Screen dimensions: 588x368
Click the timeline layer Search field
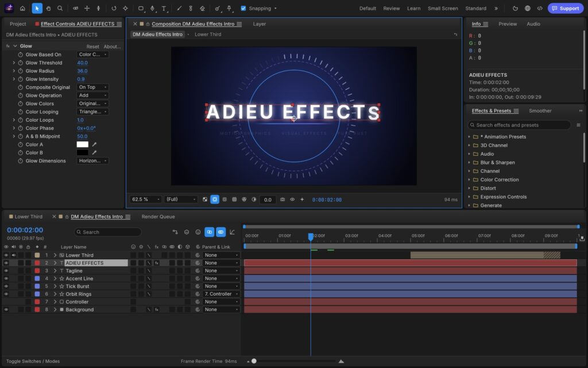point(107,232)
